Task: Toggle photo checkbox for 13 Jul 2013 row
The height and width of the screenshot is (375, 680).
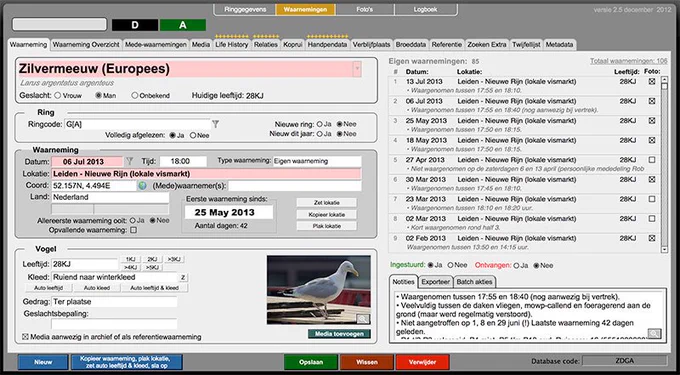Action: 652,82
